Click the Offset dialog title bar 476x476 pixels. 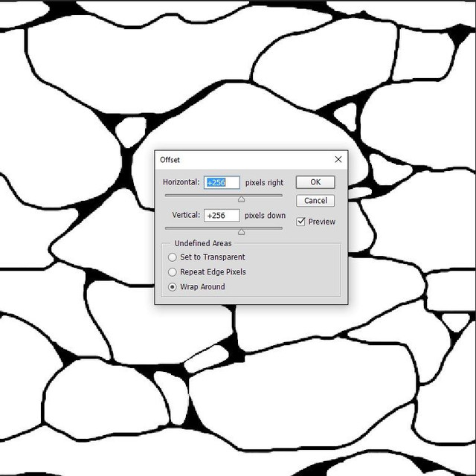click(x=243, y=160)
